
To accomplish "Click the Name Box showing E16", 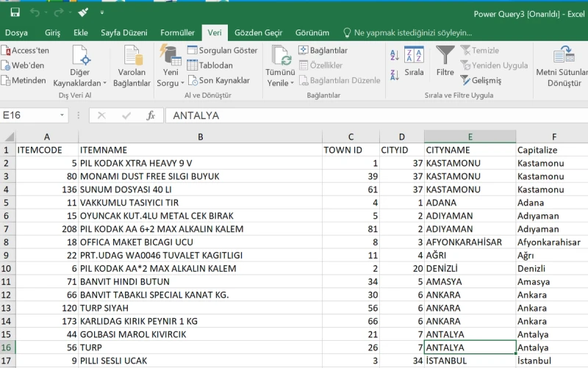I will click(29, 115).
